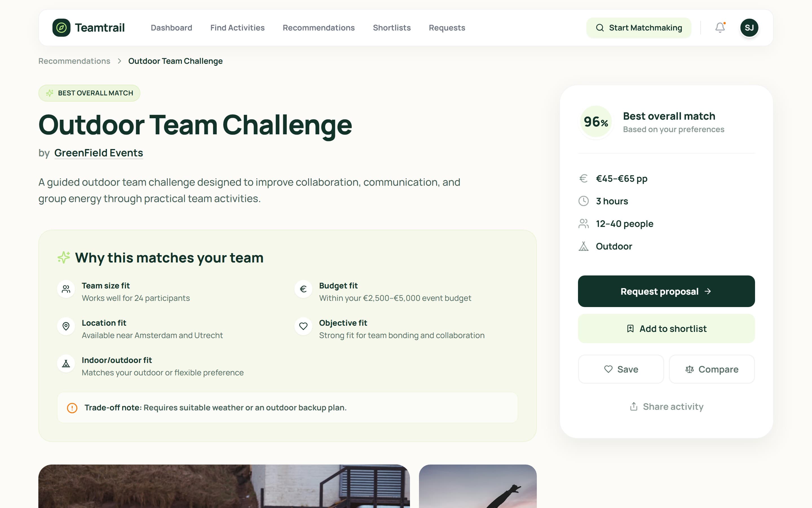Viewport: 812px width, 508px height.
Task: Click the Location fit pin icon
Action: pos(66,326)
